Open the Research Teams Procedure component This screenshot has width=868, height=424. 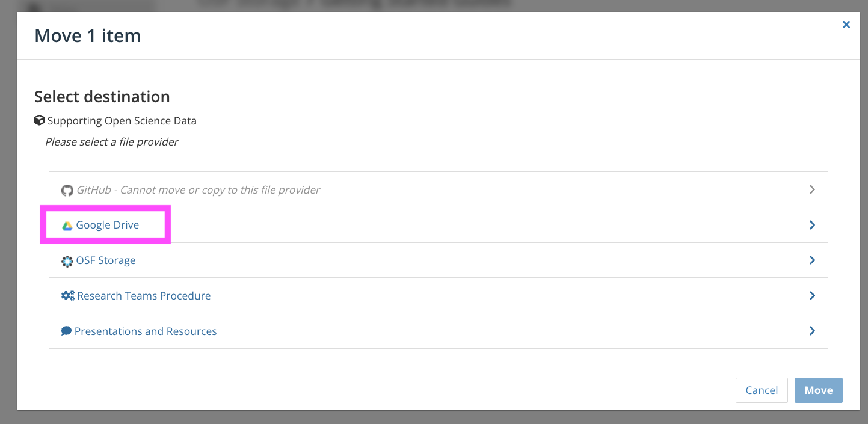[x=144, y=296]
